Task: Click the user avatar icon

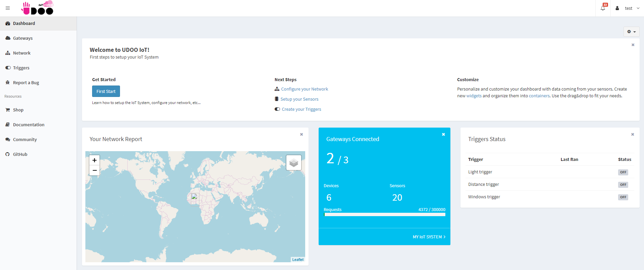Action: click(617, 8)
